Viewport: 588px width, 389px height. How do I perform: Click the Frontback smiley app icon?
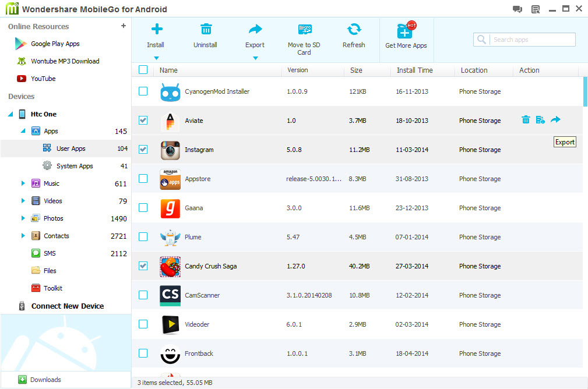(170, 354)
